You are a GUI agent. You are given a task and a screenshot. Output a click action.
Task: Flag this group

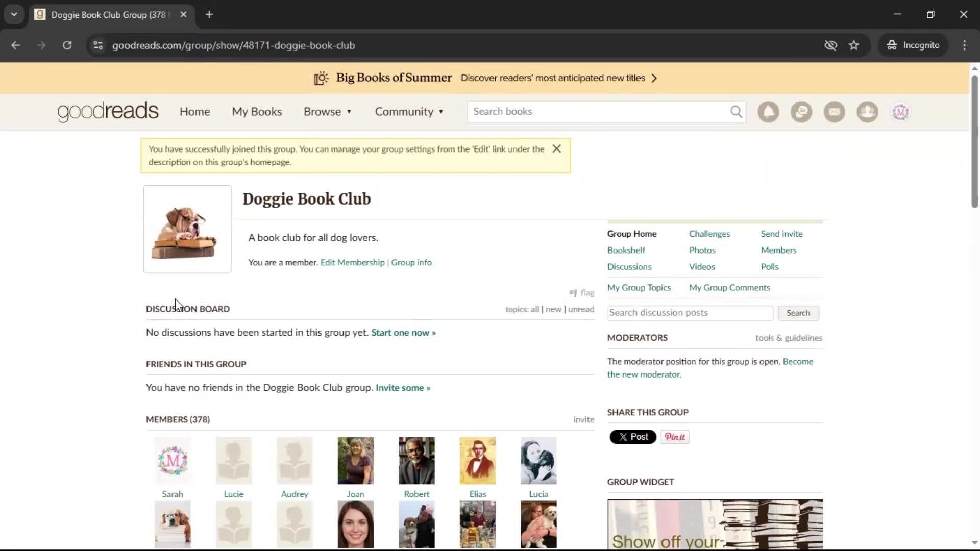coord(582,293)
